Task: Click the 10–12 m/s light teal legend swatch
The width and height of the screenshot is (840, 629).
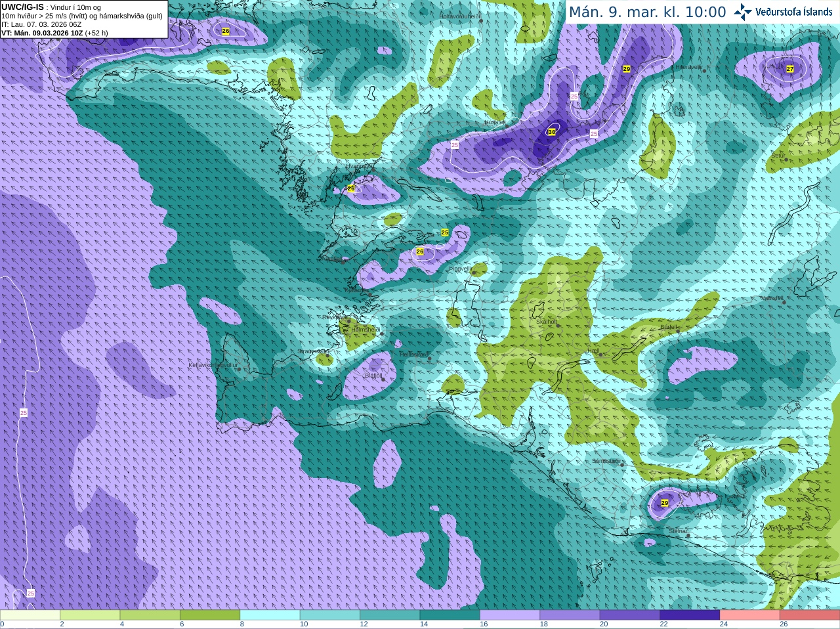Action: (x=330, y=615)
